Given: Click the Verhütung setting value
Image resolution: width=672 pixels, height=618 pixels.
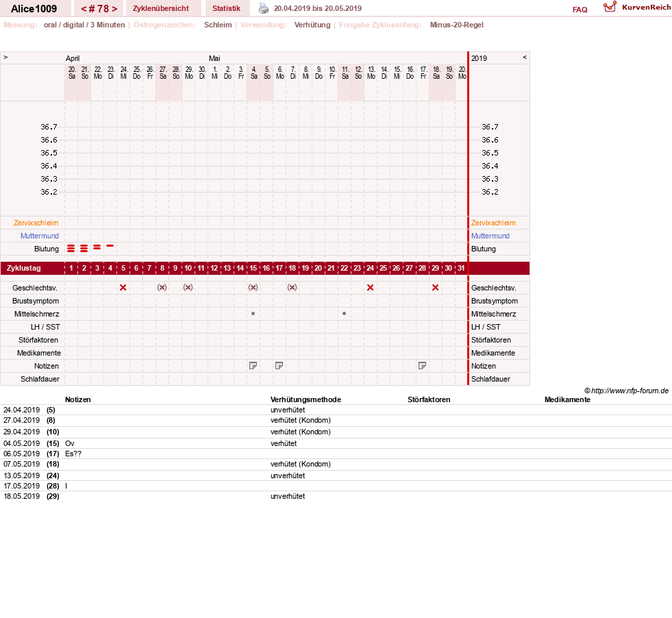Looking at the screenshot, I should (x=312, y=25).
